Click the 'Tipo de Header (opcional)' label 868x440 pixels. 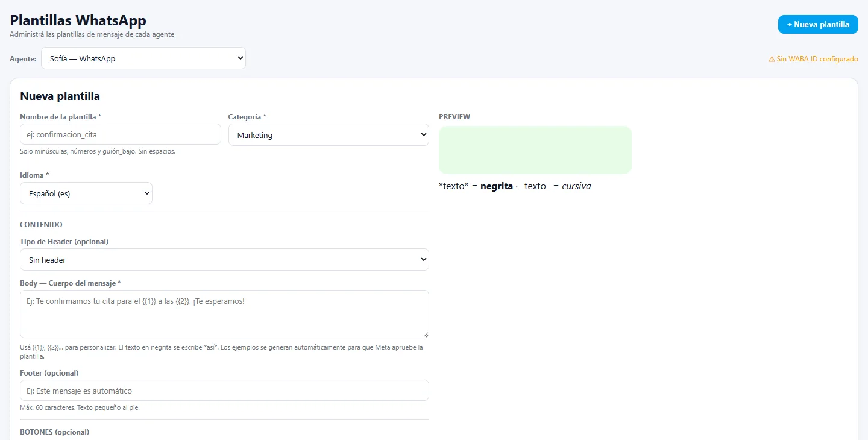tap(64, 241)
